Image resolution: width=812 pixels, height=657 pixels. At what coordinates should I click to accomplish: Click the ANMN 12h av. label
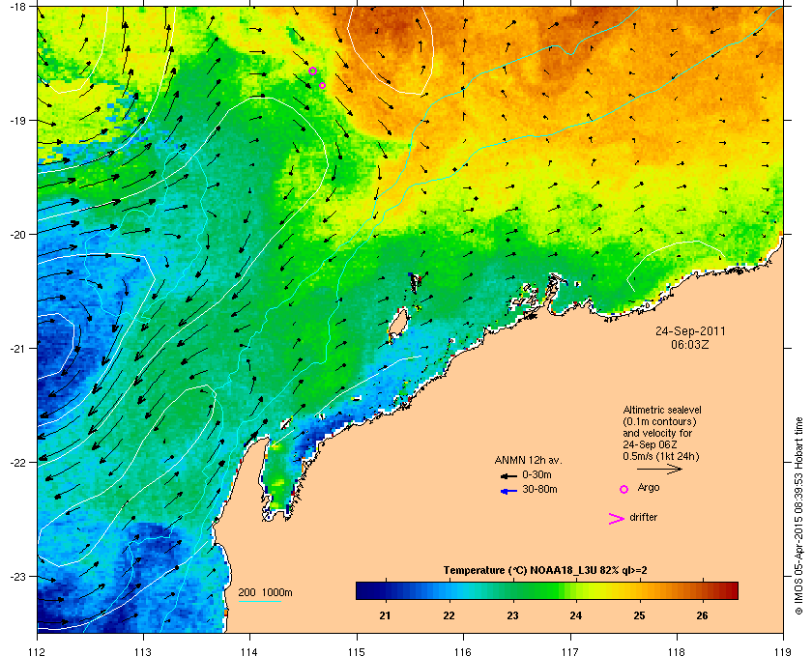tap(528, 460)
